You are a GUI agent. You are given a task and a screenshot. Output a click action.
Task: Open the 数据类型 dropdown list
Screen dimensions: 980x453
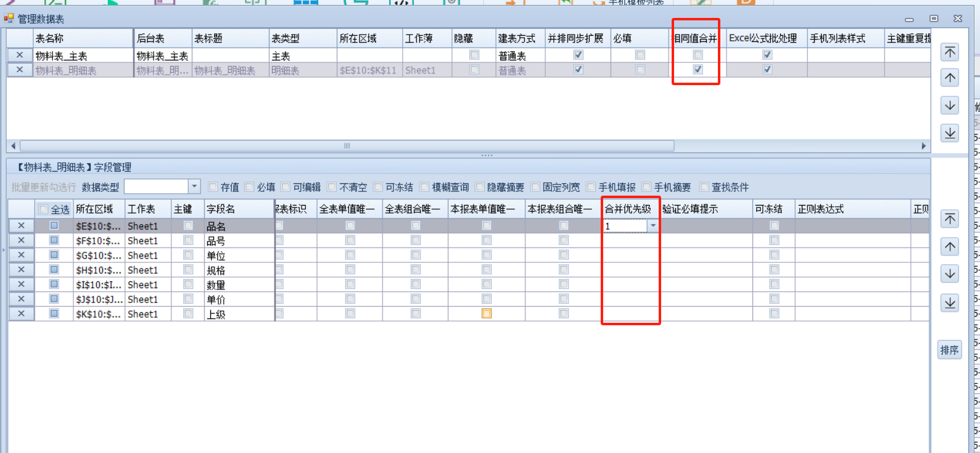194,186
